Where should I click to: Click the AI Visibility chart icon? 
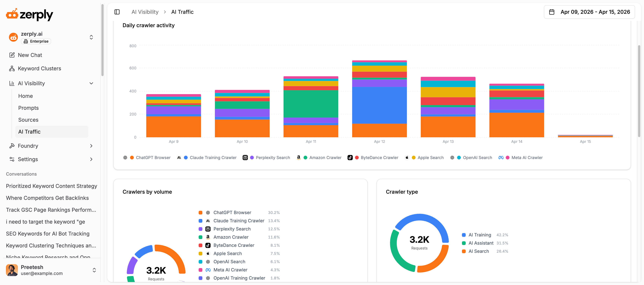12,83
